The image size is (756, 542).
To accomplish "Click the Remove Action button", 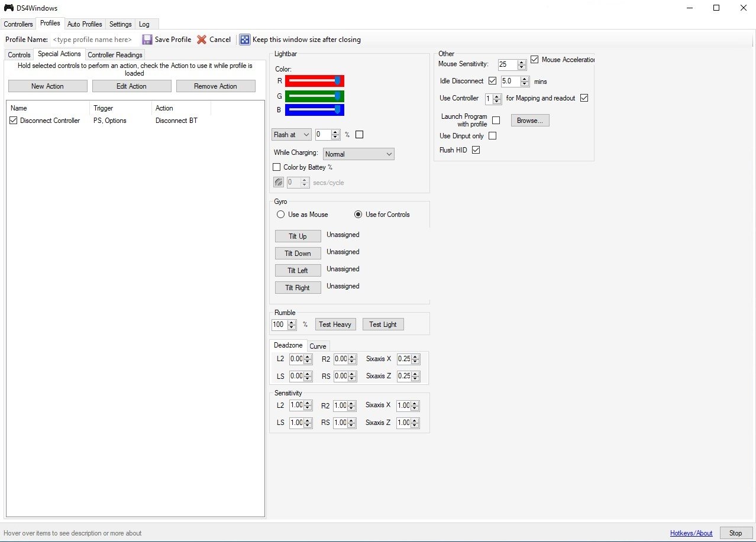I will pyautogui.click(x=215, y=86).
